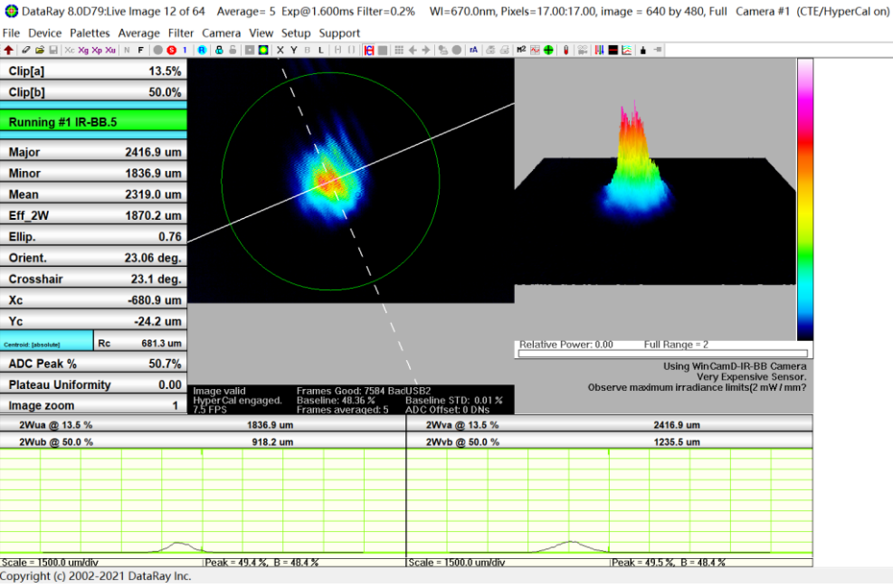Click the Clip[a] 13.5% button
This screenshot has height=588, width=893.
tap(94, 71)
